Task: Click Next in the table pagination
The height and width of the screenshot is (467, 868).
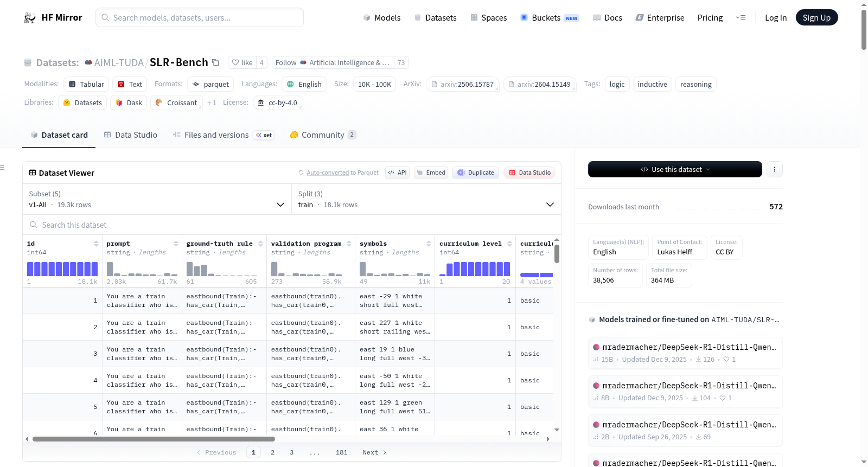Action: point(374,452)
